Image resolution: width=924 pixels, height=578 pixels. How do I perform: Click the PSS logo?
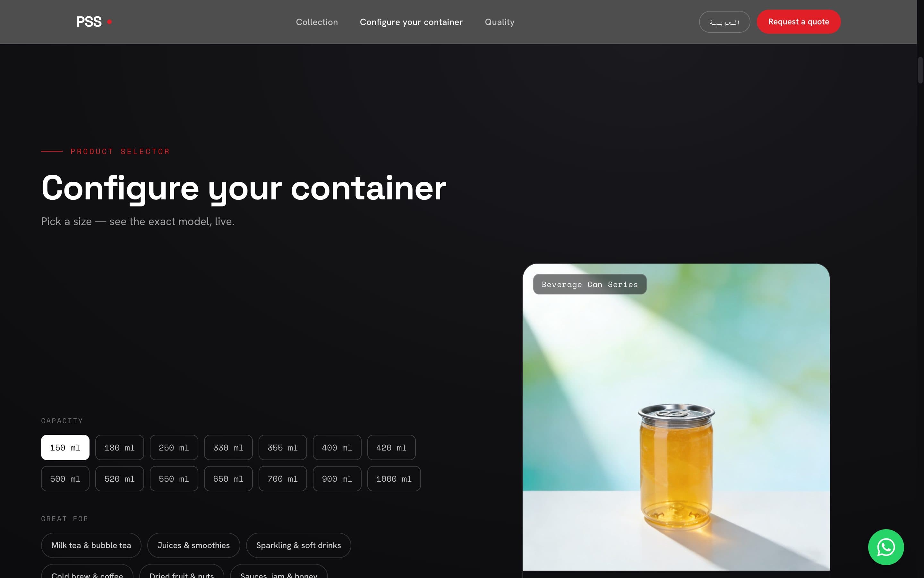(94, 22)
